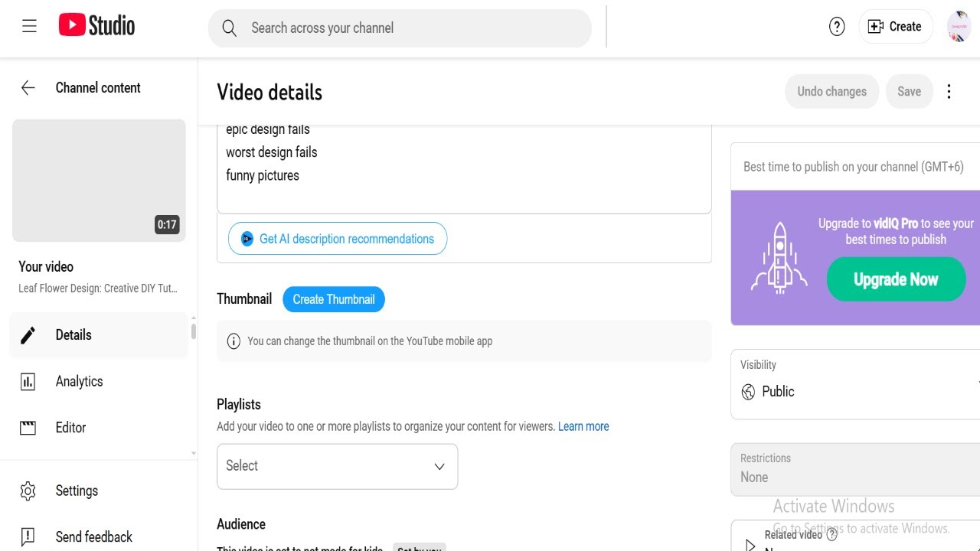The image size is (980, 551).
Task: Click Get AI description recommendations
Action: pos(338,239)
